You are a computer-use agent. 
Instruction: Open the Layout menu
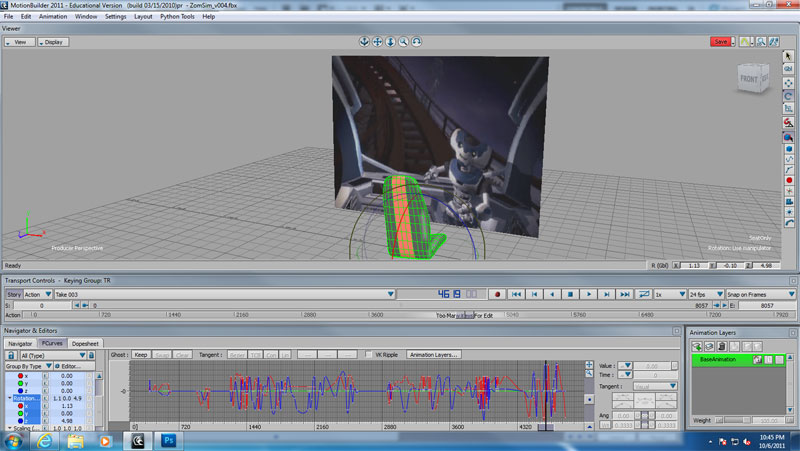click(143, 16)
